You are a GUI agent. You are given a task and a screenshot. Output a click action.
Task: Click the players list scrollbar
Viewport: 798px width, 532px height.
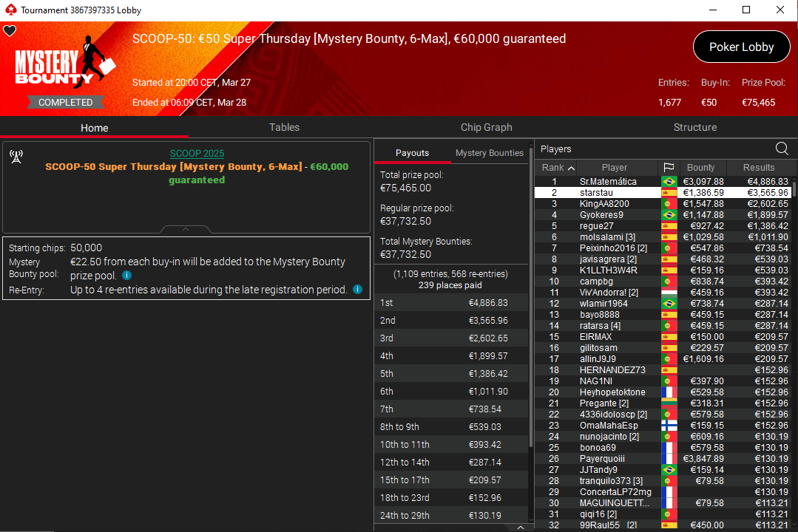(794, 188)
